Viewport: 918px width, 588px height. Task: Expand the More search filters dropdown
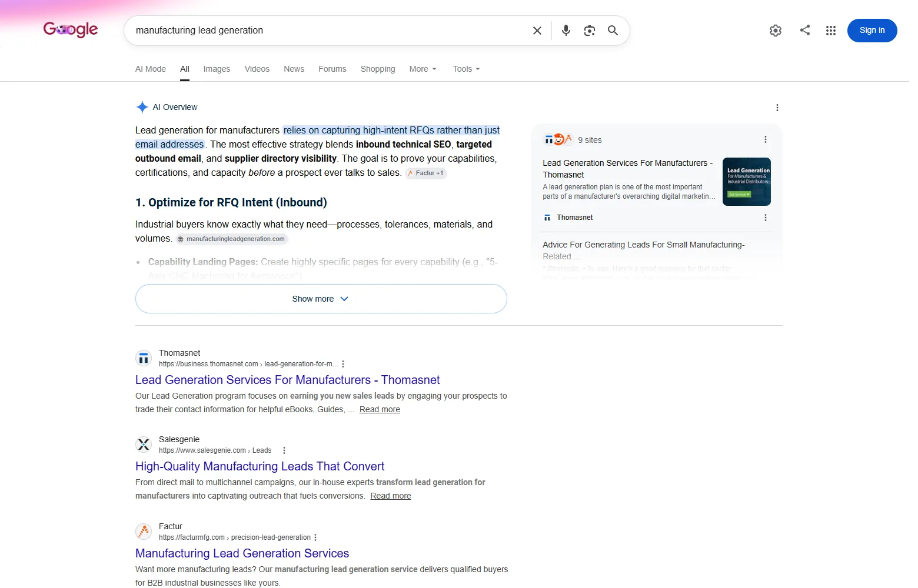tap(423, 69)
